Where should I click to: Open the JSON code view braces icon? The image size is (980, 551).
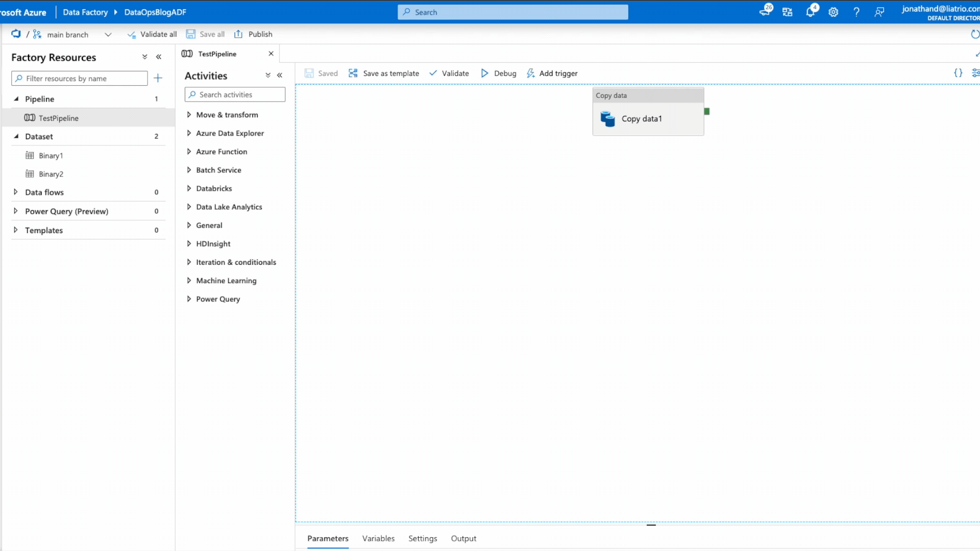tap(958, 73)
